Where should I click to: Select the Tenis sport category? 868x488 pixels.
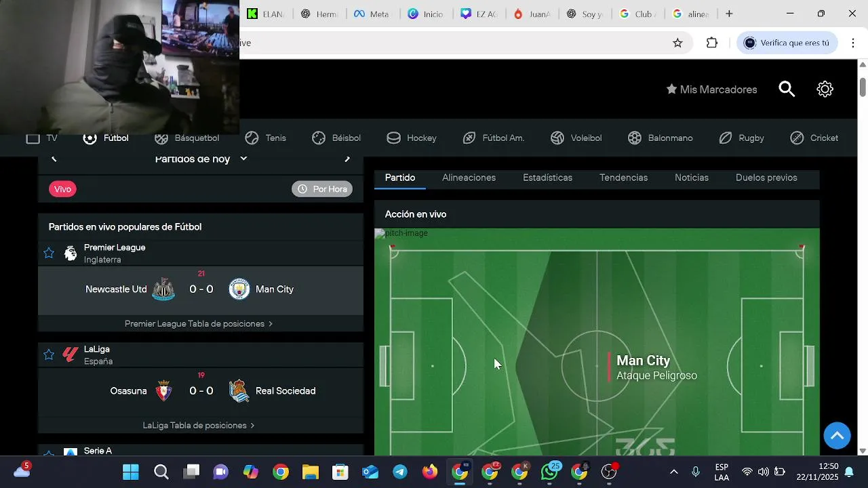coord(265,138)
